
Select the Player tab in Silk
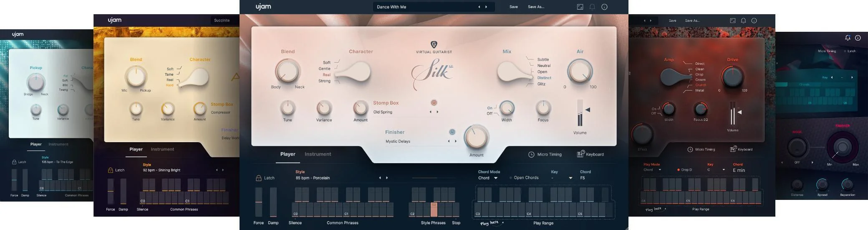(288, 154)
